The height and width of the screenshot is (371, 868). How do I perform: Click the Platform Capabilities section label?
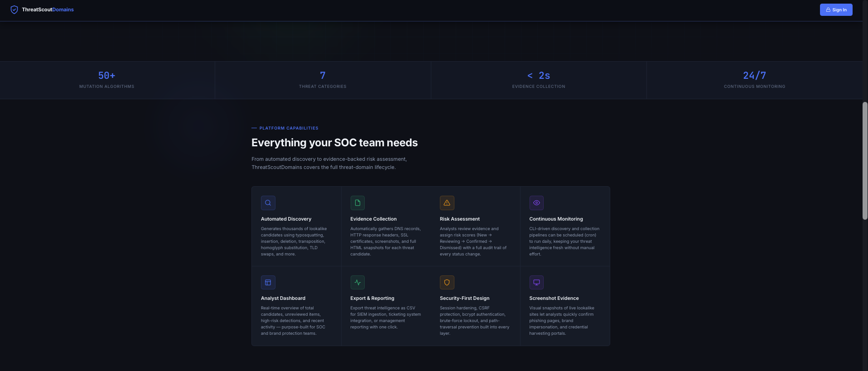(289, 128)
